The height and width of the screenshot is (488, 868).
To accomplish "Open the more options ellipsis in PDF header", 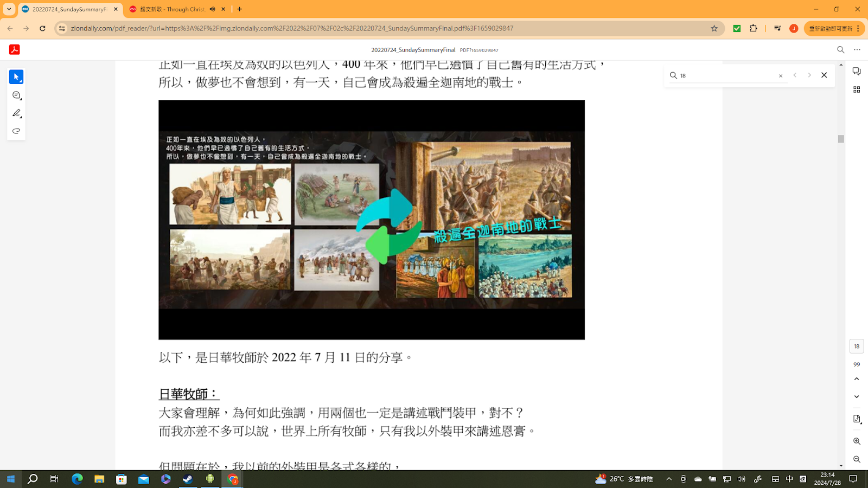I will point(857,49).
